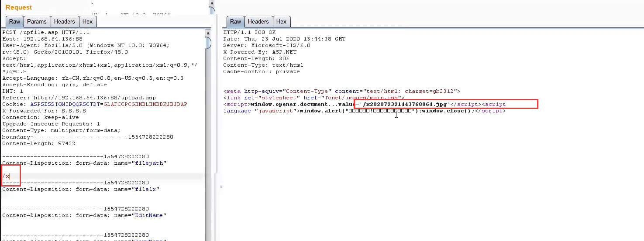Click the meta http-equiv charset line
The height and width of the screenshot is (241, 644).
click(x=342, y=92)
